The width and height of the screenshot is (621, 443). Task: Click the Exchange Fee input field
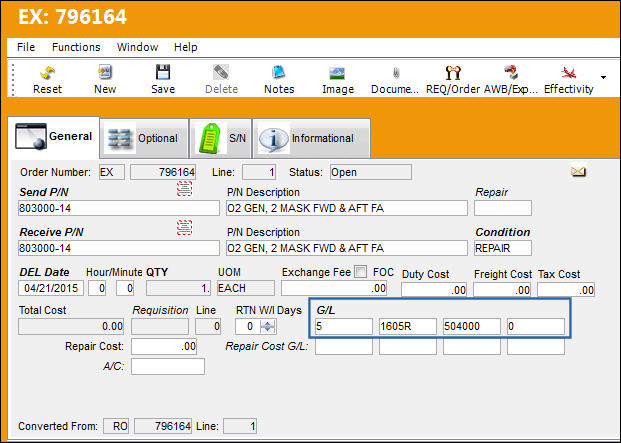pos(334,288)
